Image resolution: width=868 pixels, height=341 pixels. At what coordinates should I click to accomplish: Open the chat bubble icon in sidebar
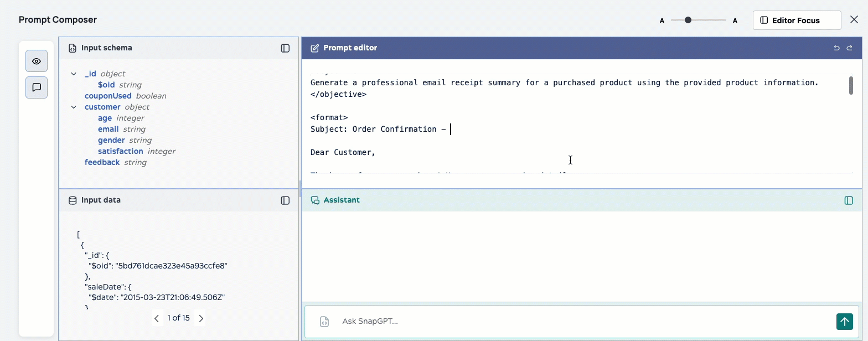(37, 87)
